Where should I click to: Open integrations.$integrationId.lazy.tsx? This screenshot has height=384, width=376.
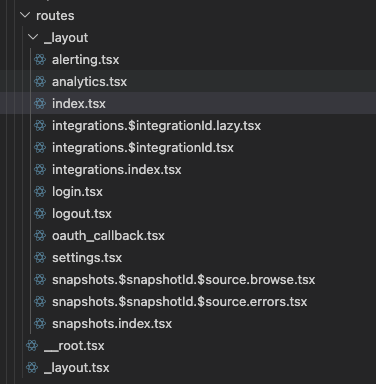pos(156,126)
